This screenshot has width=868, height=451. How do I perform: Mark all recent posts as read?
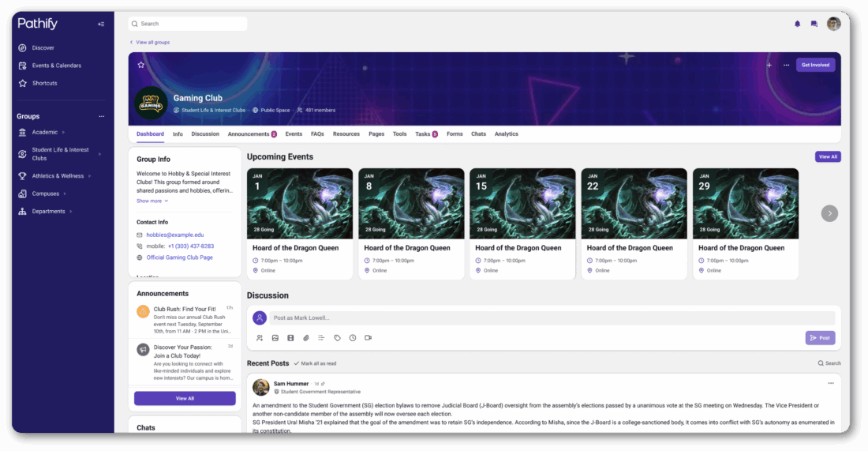tap(315, 363)
